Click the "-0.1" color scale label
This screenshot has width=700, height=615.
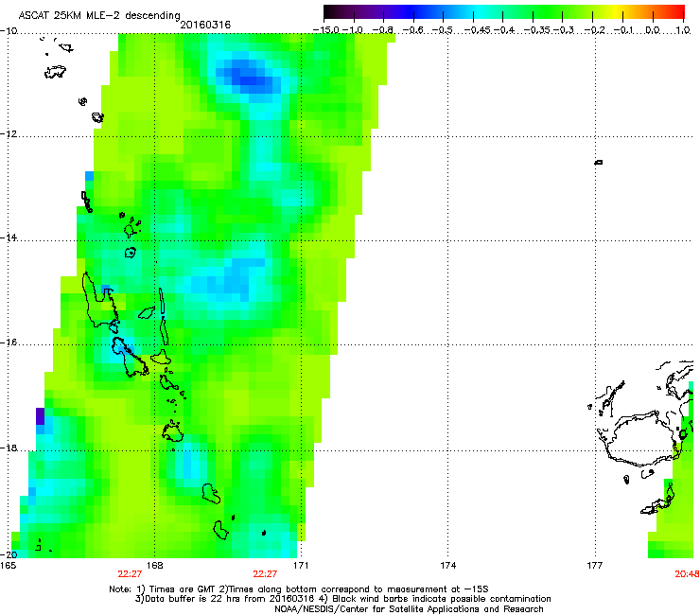pos(624,30)
